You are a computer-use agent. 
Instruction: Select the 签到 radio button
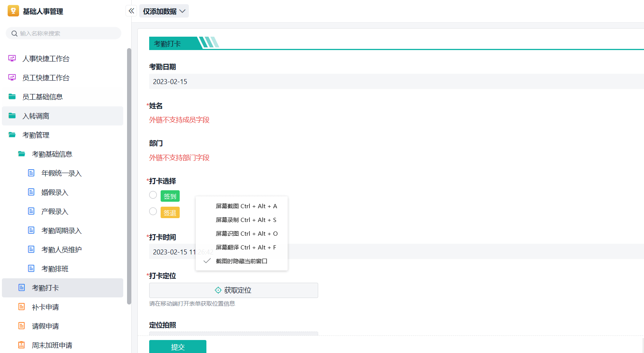(153, 195)
